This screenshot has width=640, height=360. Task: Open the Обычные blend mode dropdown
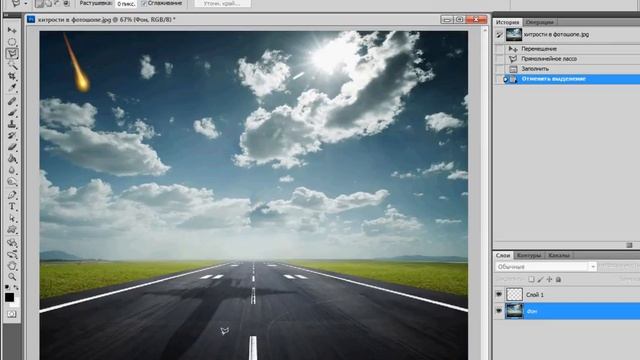pos(546,267)
